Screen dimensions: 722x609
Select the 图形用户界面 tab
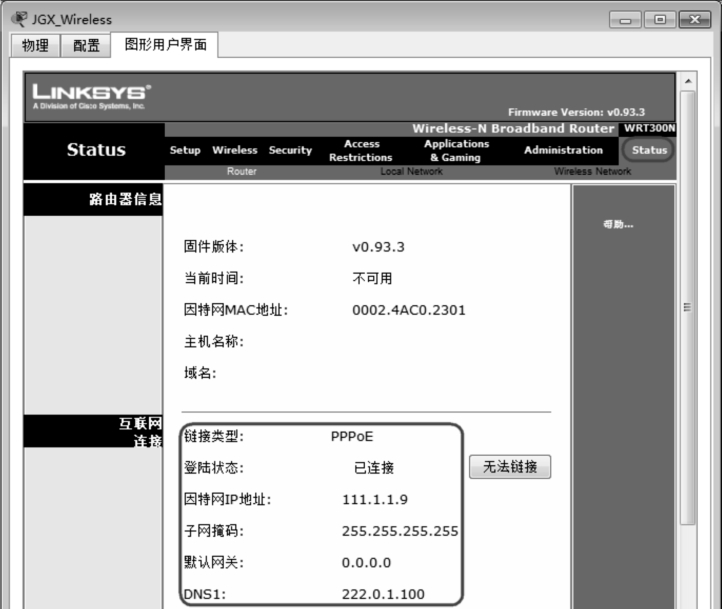coord(164,45)
